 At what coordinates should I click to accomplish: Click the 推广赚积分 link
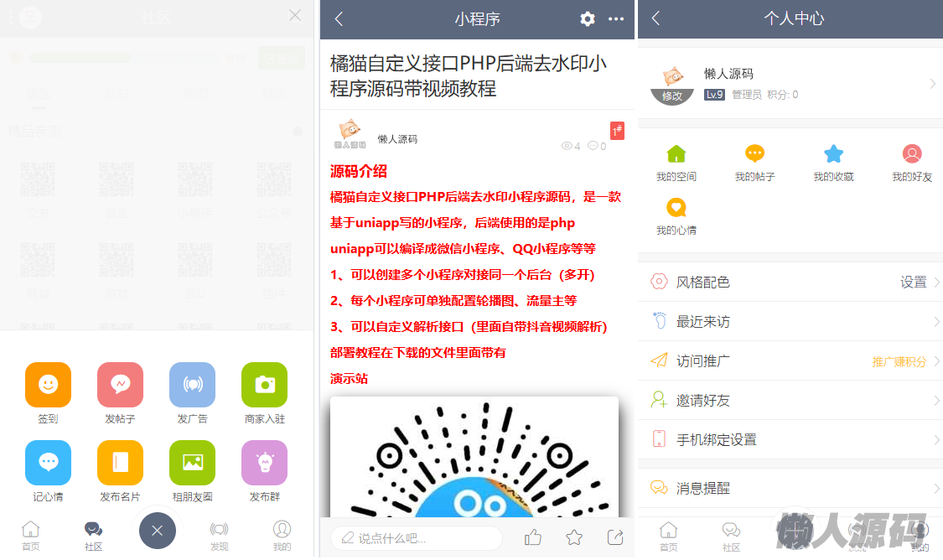coord(899,361)
